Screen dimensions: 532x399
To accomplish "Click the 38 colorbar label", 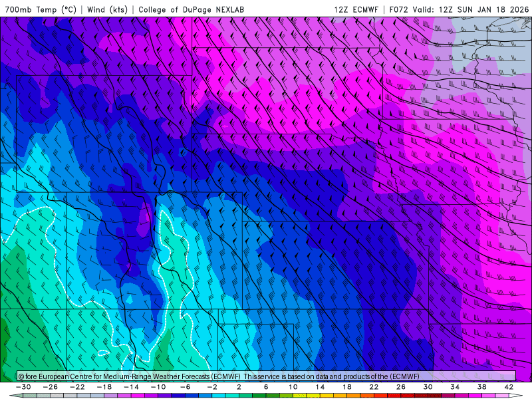I will click(x=481, y=387).
